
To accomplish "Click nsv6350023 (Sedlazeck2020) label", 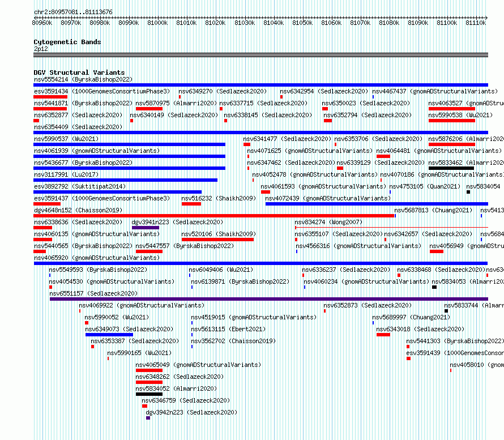I will (x=366, y=103).
